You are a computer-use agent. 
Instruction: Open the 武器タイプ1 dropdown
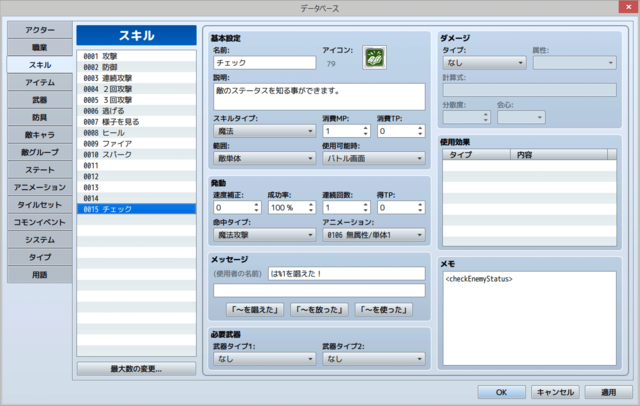[x=264, y=359]
